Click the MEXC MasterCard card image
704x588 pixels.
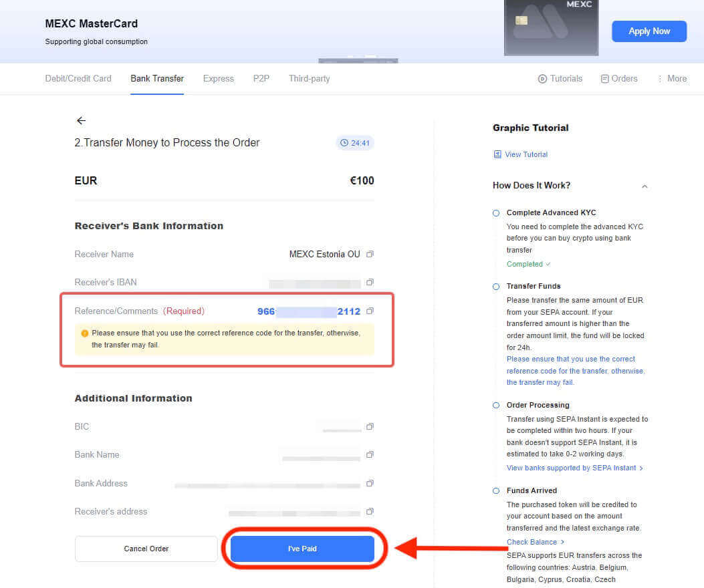[x=551, y=27]
